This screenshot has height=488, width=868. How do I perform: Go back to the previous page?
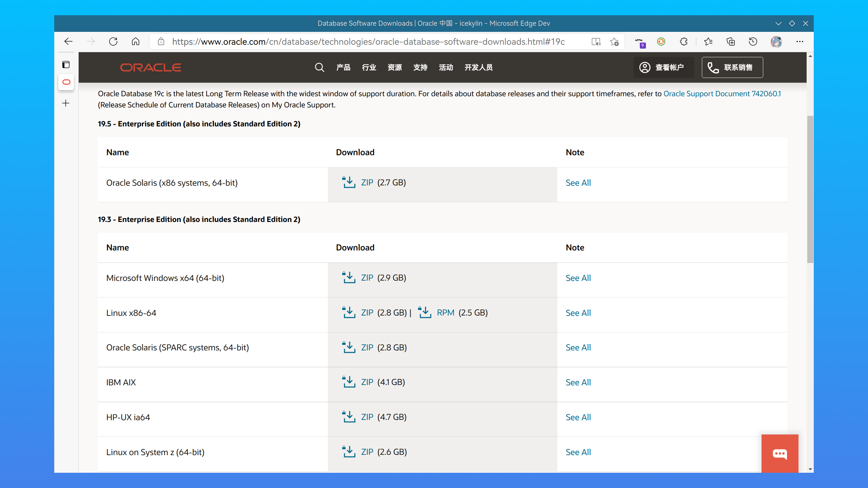coord(68,41)
